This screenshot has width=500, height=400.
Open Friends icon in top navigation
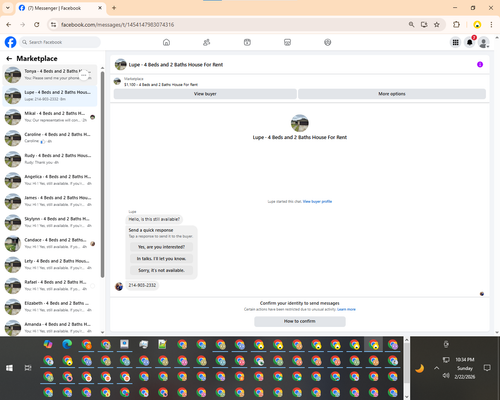tap(207, 42)
